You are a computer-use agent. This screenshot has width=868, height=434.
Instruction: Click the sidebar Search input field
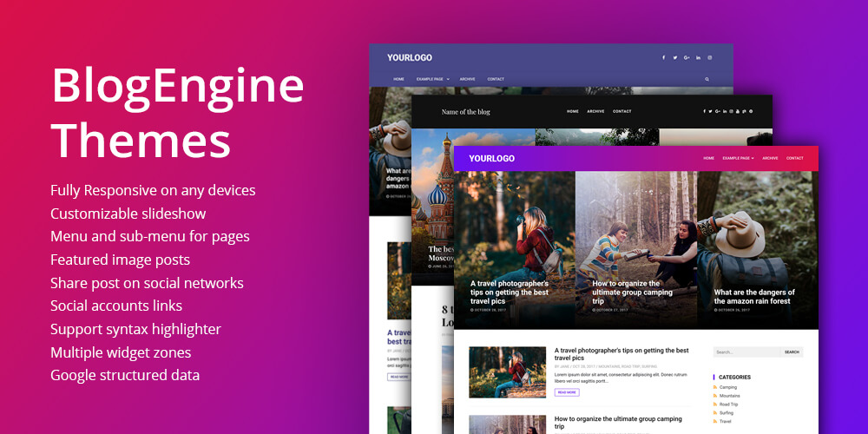point(746,352)
